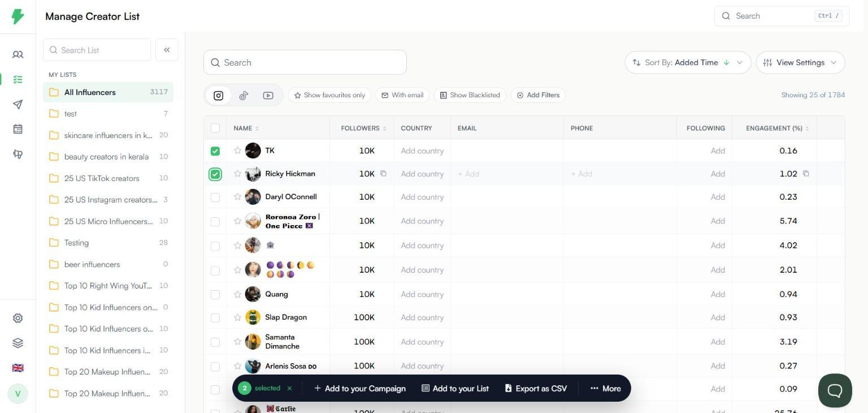Open the sidebar icon below the calendar

(18, 154)
